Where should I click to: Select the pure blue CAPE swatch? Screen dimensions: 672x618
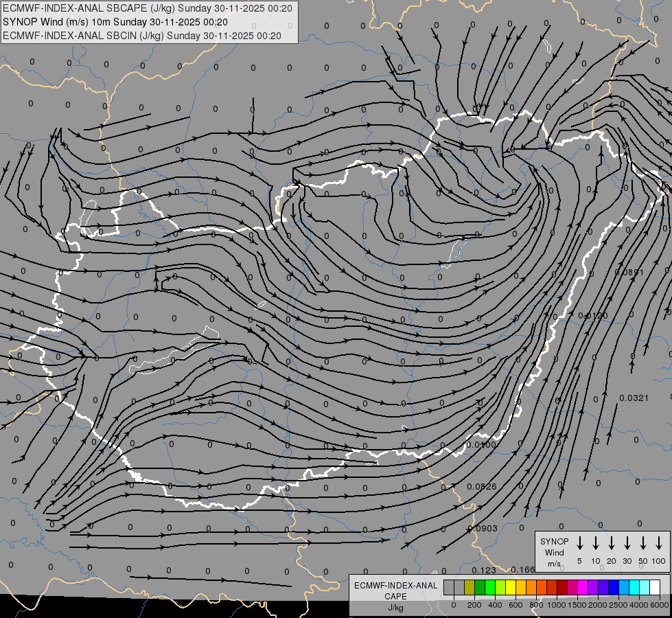614,587
